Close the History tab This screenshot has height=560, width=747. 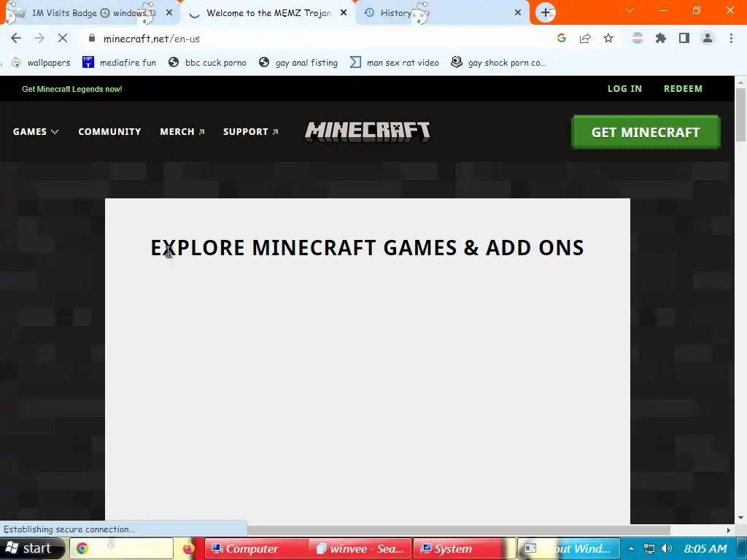click(x=518, y=13)
